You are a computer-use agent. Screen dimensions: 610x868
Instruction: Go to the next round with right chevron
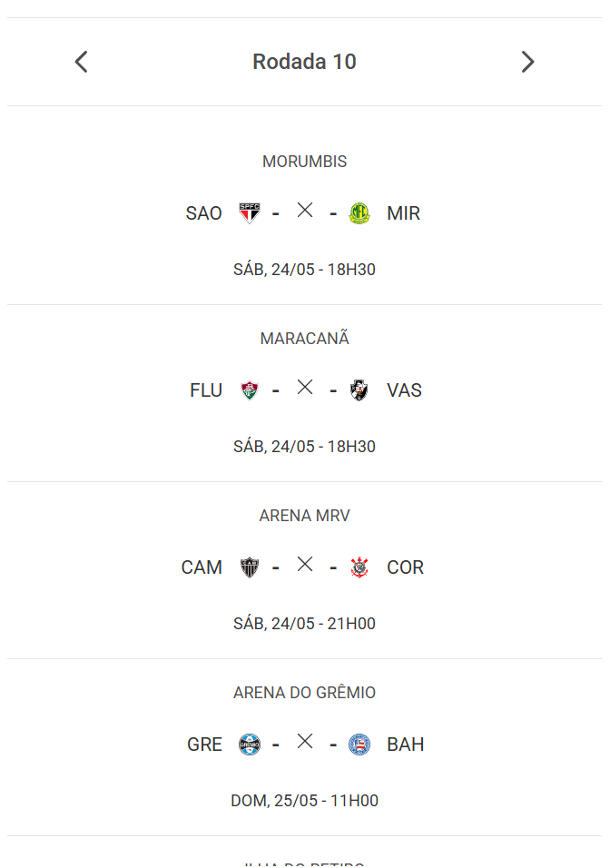527,62
